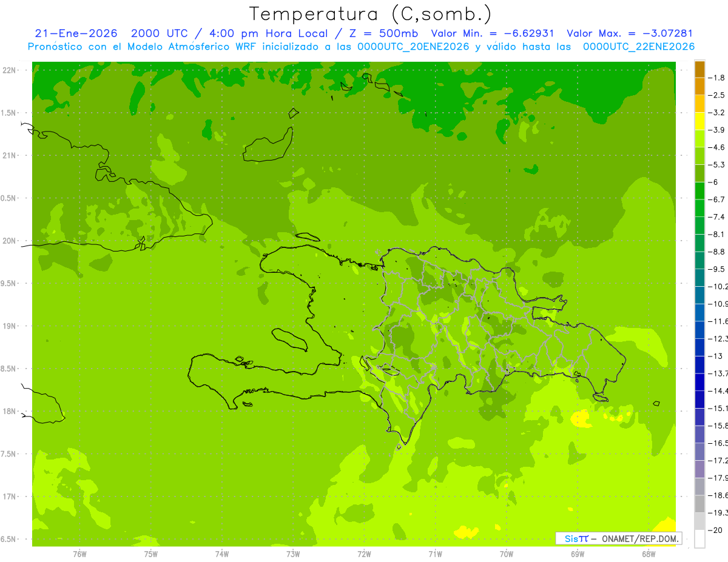The height and width of the screenshot is (562, 728).
Task: Click the "-12.3" color bar label
Action: pos(718,338)
